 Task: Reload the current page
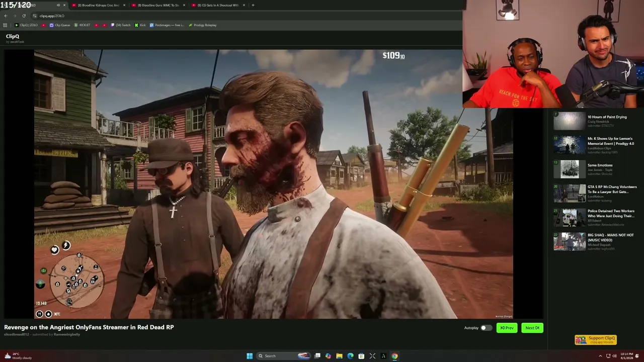(24, 16)
